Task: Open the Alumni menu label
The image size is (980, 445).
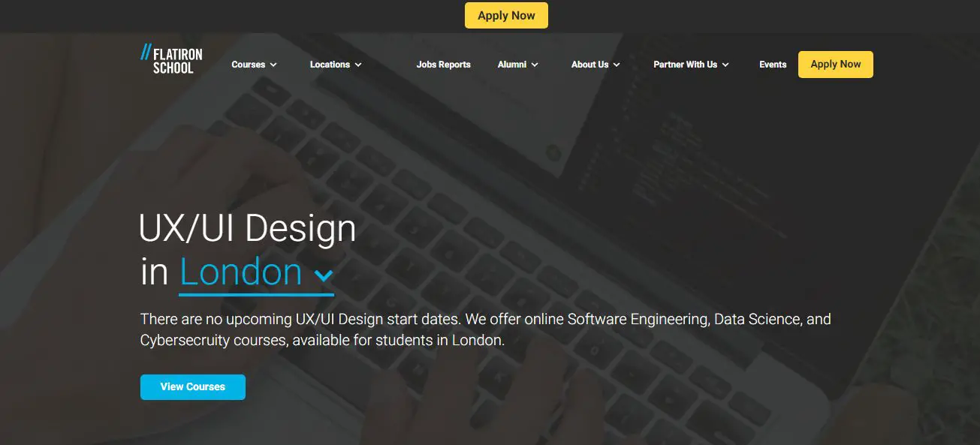Action: tap(511, 65)
